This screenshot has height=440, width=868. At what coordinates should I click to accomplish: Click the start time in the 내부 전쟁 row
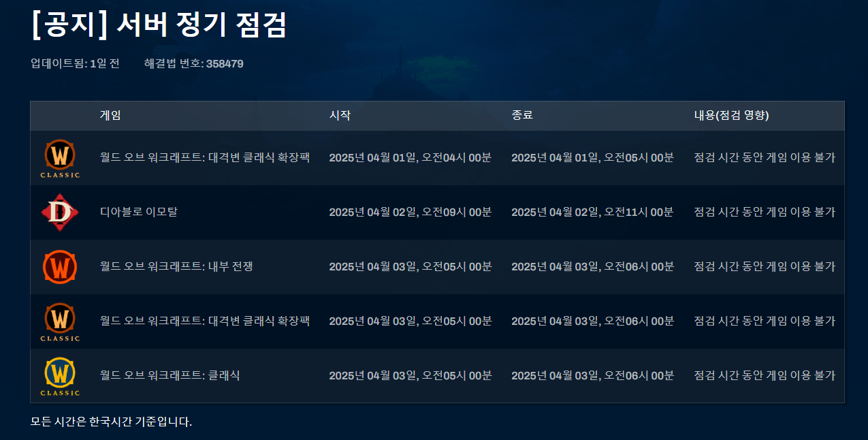pyautogui.click(x=411, y=266)
